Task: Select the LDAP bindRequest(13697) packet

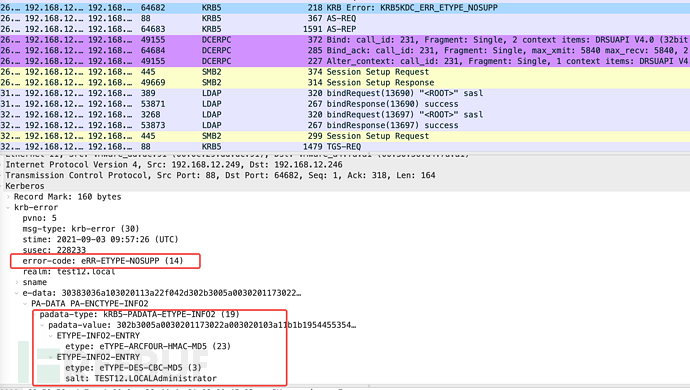Action: click(x=345, y=114)
